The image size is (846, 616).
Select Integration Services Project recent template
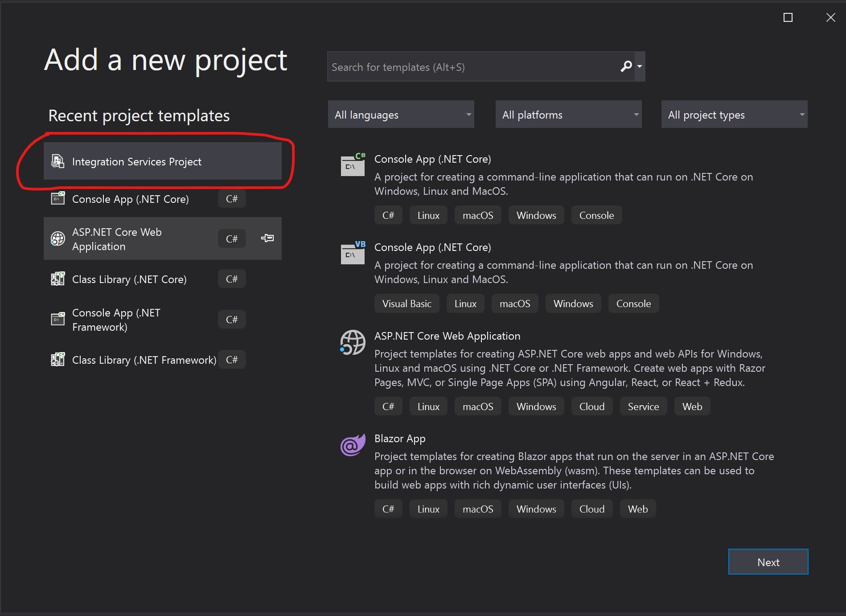(x=163, y=161)
